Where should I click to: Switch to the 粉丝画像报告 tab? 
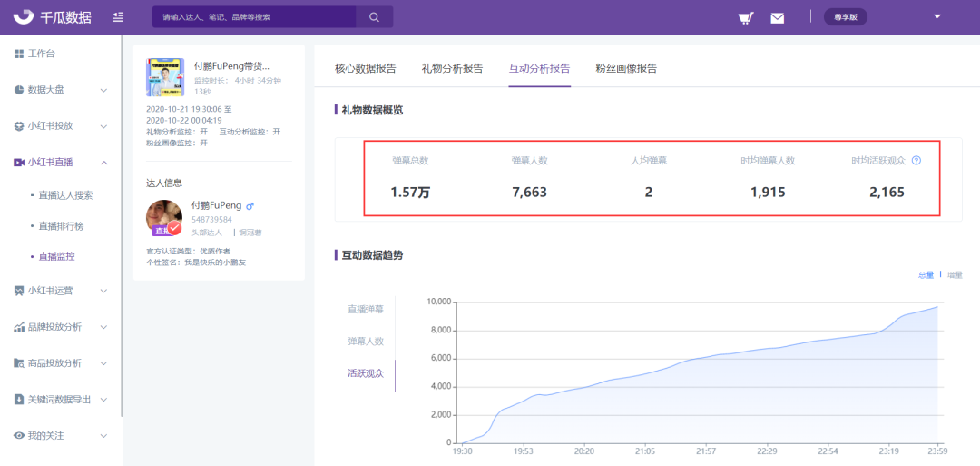626,69
